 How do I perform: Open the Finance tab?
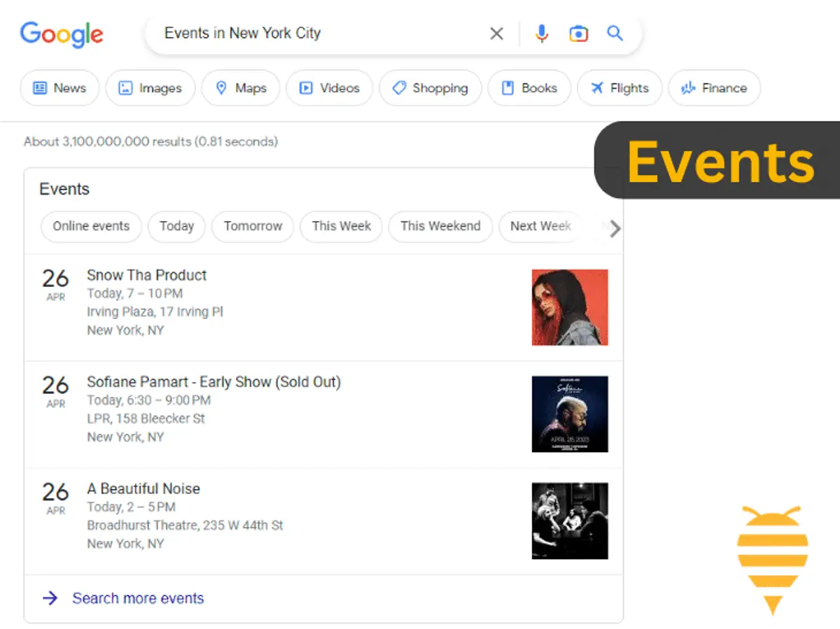(x=714, y=88)
